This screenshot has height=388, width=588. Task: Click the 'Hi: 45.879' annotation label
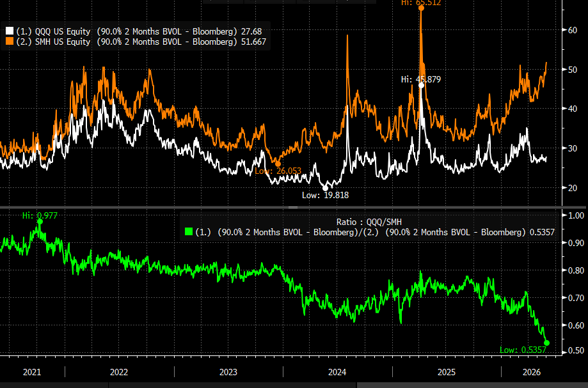point(421,79)
